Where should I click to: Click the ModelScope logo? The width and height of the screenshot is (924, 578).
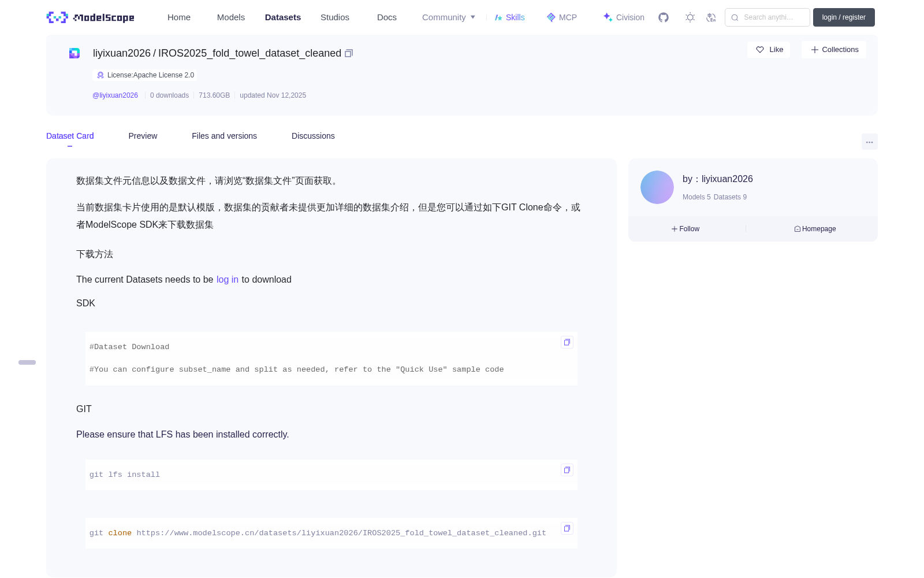click(x=90, y=17)
